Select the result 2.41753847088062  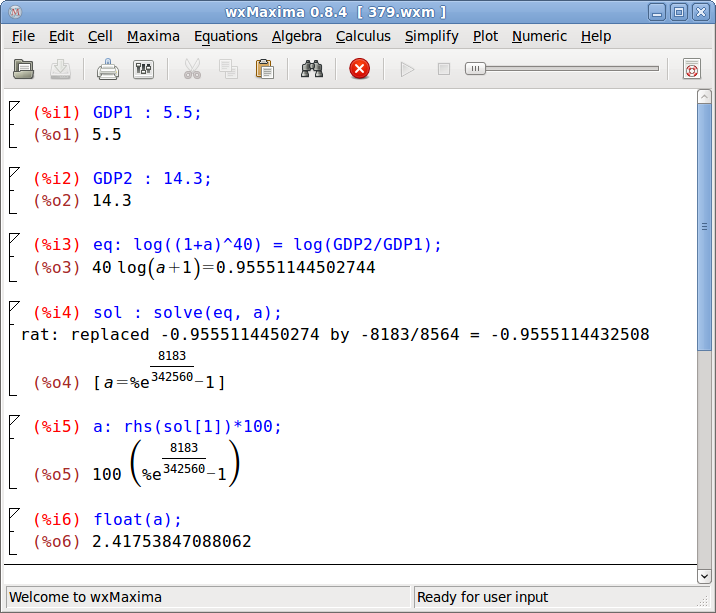(x=172, y=541)
